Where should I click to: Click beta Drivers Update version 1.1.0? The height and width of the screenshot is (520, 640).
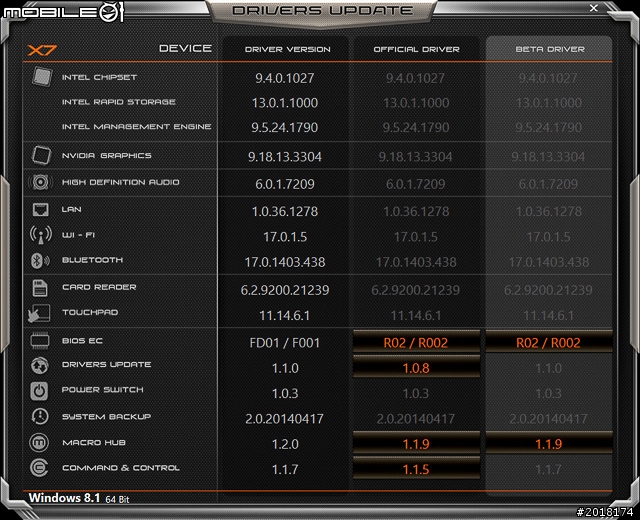pyautogui.click(x=549, y=368)
